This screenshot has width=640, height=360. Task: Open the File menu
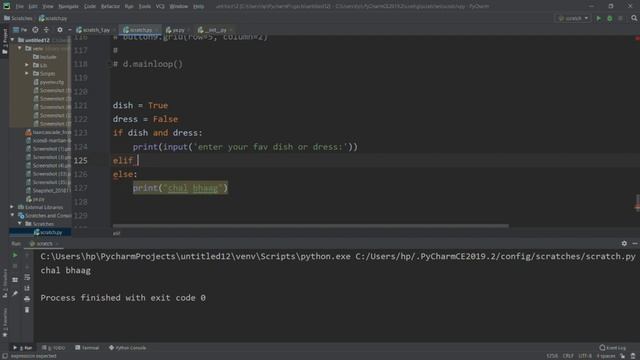(19, 7)
